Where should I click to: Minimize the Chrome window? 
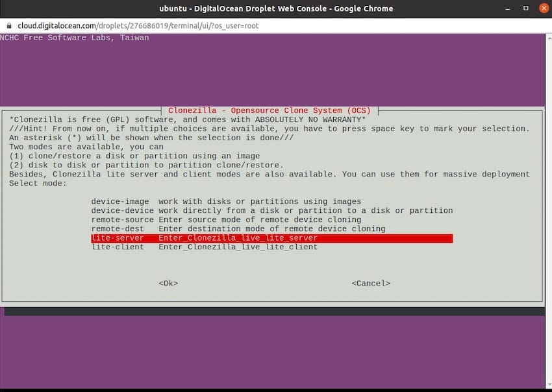pos(508,8)
